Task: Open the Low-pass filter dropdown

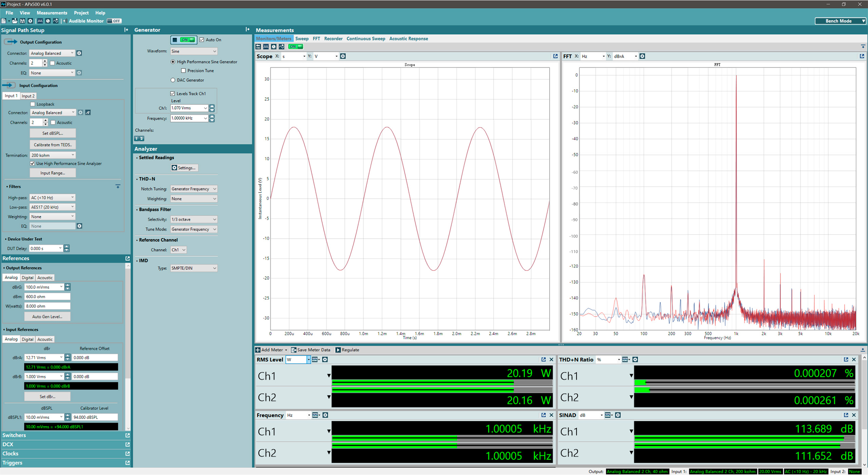Action: pos(52,207)
